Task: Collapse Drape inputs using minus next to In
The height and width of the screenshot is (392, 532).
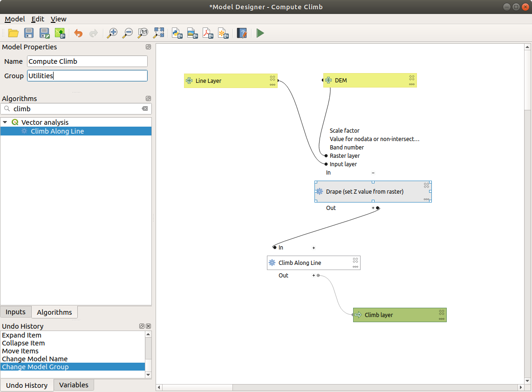Action: [373, 173]
